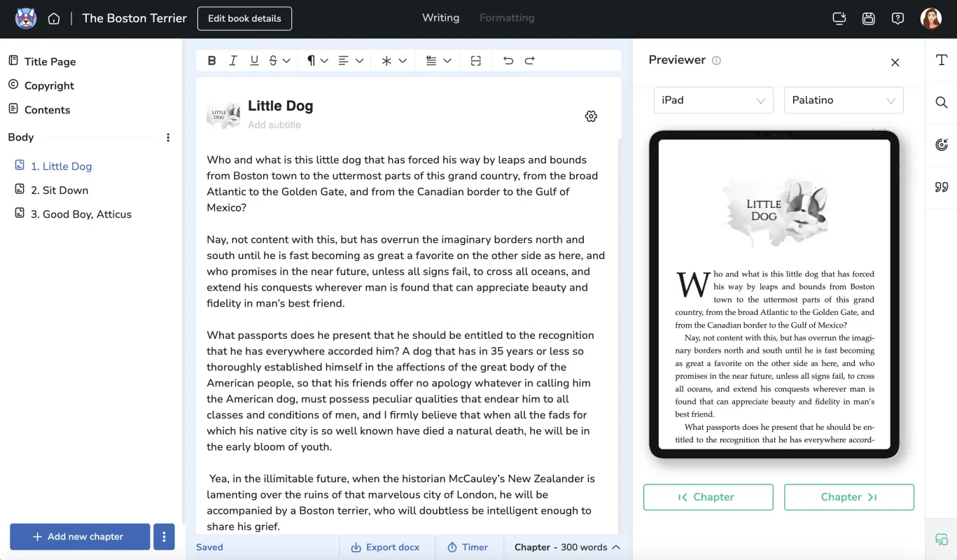Expand the strikethrough formatting dropdown
Image resolution: width=957 pixels, height=560 pixels.
point(286,60)
